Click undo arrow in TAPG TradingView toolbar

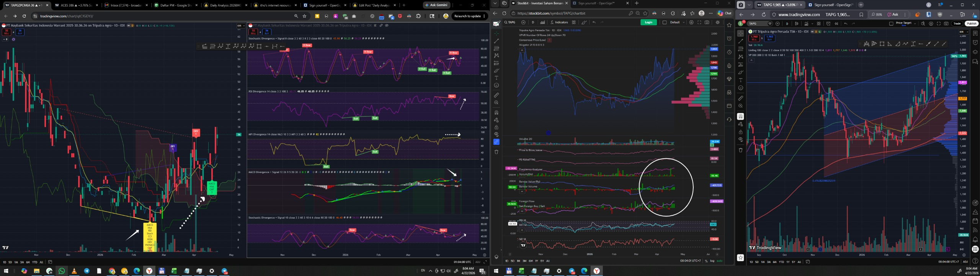pos(846,24)
